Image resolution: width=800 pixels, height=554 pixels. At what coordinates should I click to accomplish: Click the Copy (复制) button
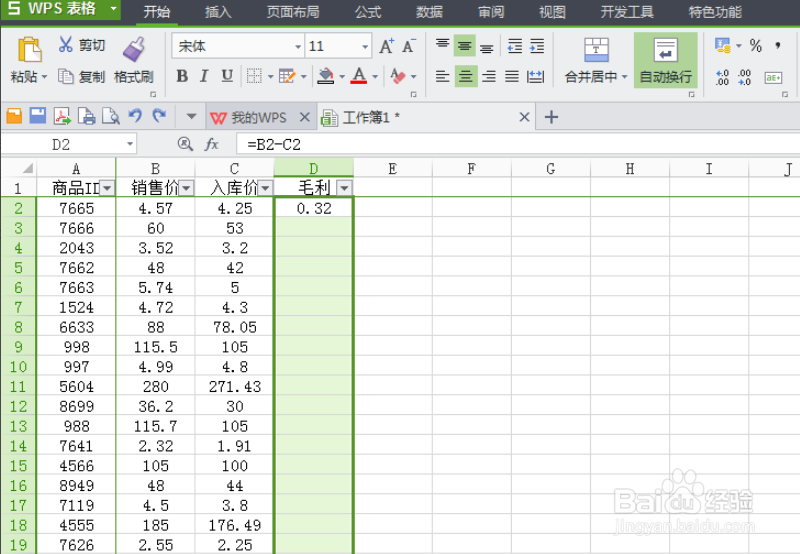(82, 77)
